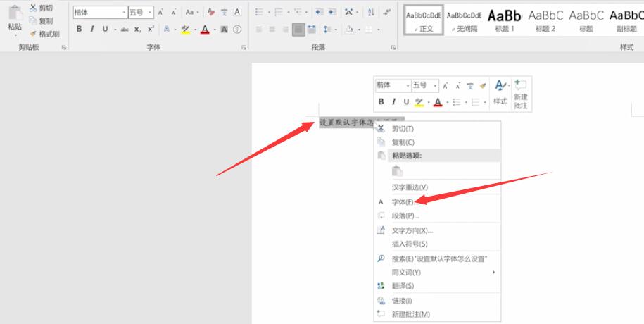644x324 pixels.
Task: Apply yellow highlight color in ribbon
Action: [x=186, y=30]
